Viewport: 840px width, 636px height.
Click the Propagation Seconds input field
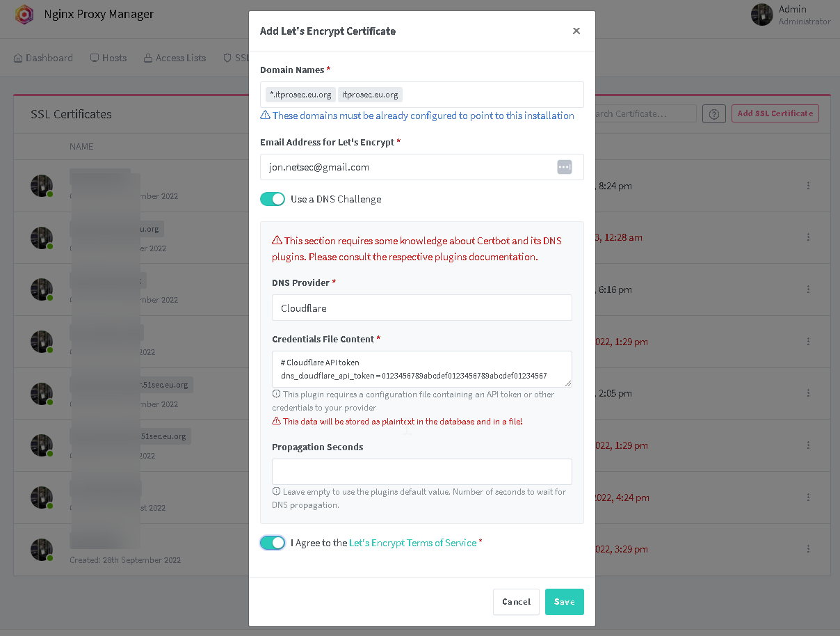pyautogui.click(x=422, y=472)
